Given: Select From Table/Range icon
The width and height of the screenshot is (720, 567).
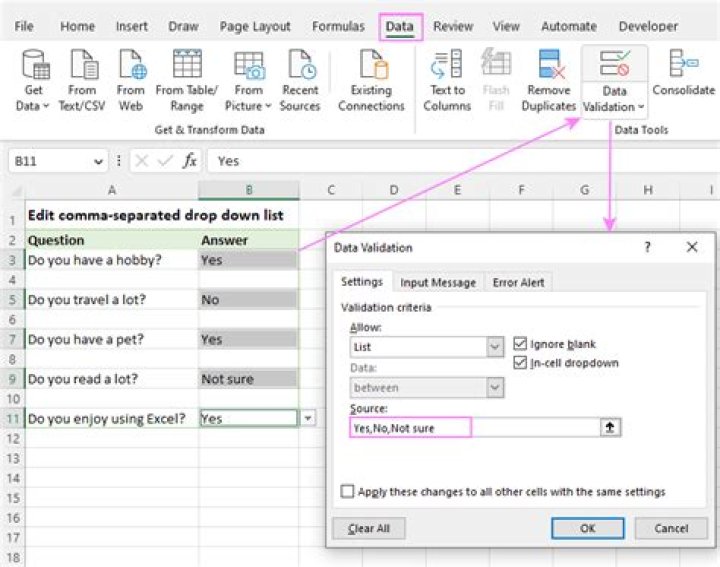Looking at the screenshot, I should click(186, 65).
